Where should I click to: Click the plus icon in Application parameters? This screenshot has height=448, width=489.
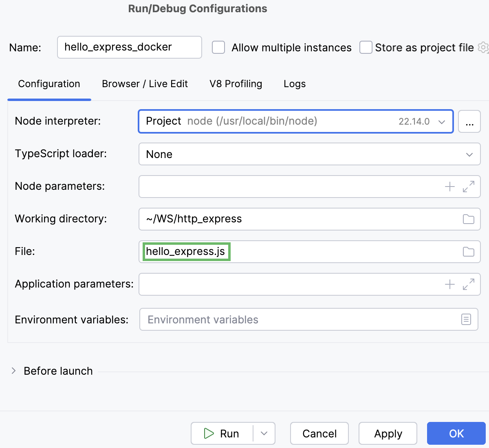coord(450,284)
